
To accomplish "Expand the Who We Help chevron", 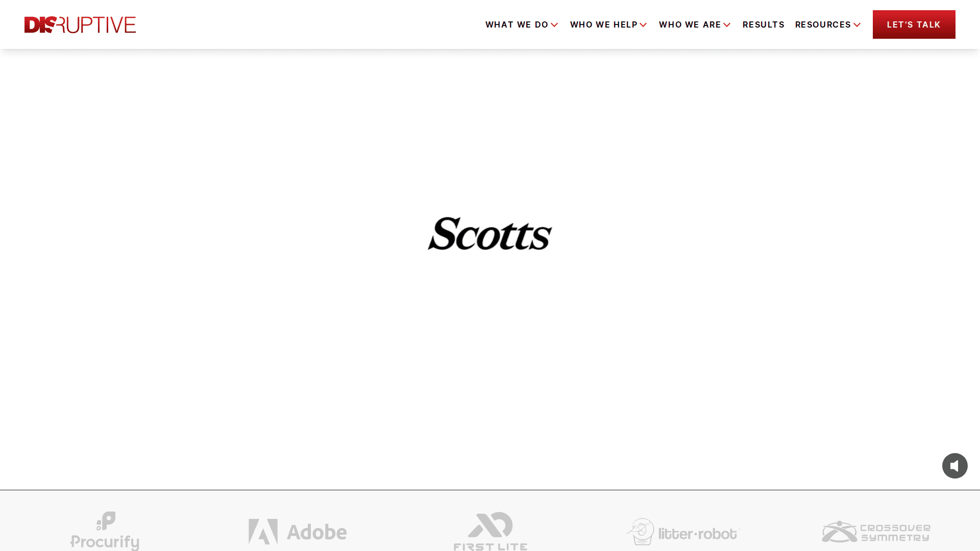I will (x=643, y=25).
